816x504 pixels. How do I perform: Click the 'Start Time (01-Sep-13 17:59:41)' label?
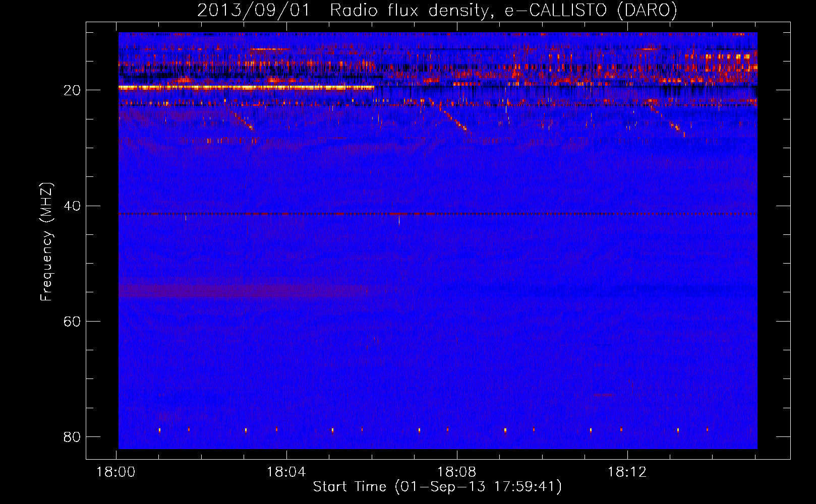[x=437, y=487]
